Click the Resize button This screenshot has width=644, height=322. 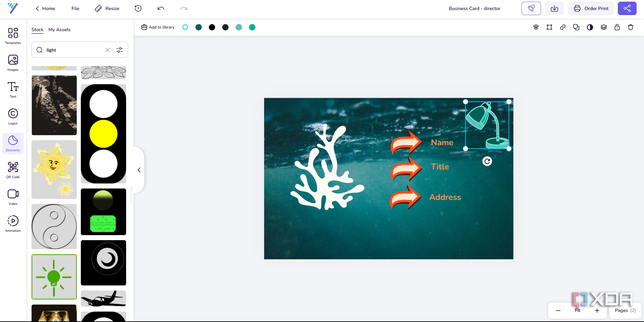(107, 8)
